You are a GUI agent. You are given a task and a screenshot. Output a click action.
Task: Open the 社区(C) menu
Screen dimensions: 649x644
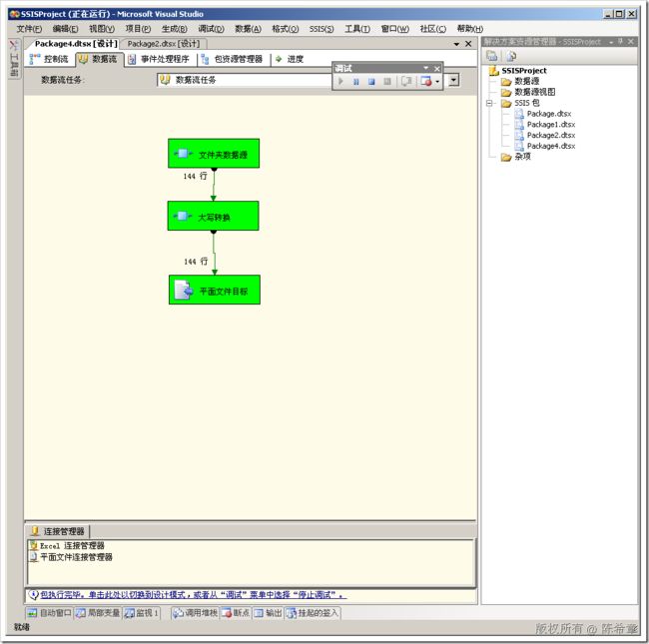point(433,29)
